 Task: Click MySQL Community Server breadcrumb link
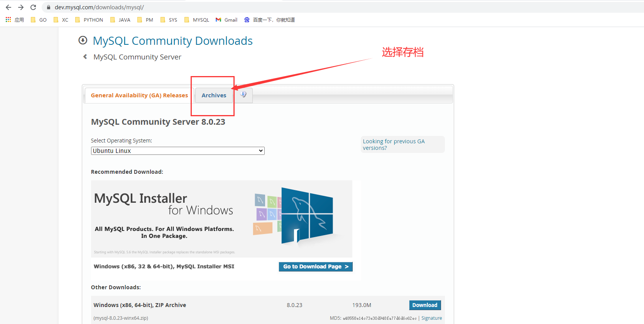[x=137, y=57]
